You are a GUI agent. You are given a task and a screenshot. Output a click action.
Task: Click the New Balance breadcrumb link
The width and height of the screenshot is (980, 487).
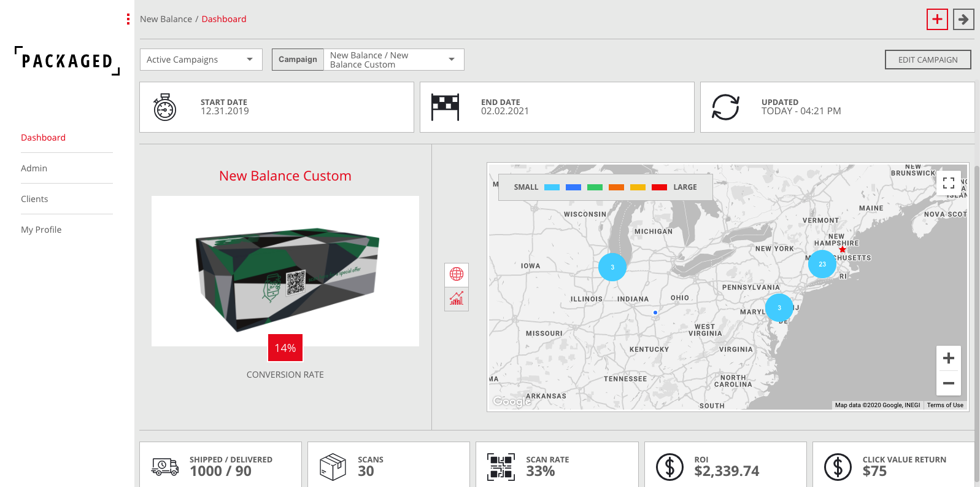(x=166, y=19)
